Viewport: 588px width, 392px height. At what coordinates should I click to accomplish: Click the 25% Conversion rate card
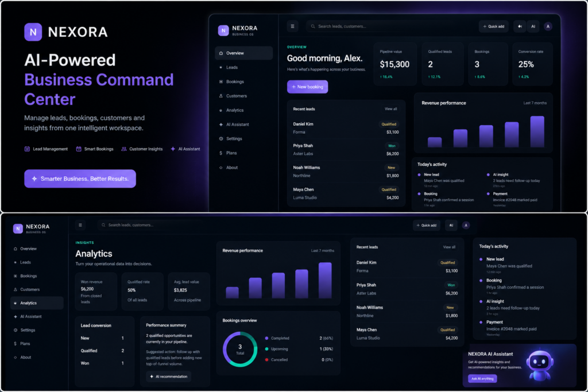532,64
